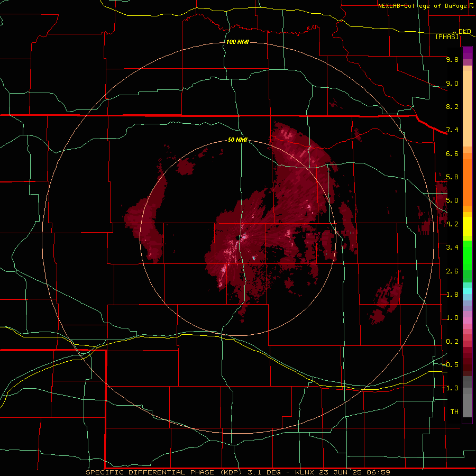Click the bright green segment of the color bar

pos(467,255)
